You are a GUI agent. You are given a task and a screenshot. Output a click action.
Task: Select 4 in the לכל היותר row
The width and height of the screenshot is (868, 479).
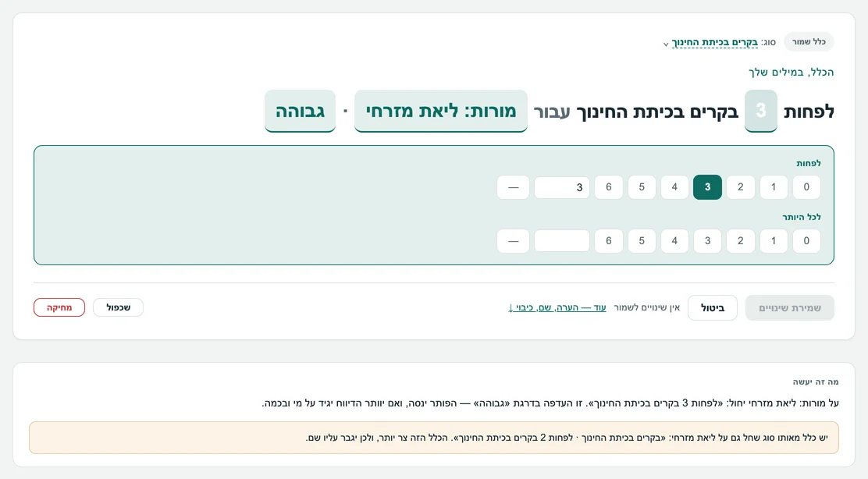[x=674, y=240]
